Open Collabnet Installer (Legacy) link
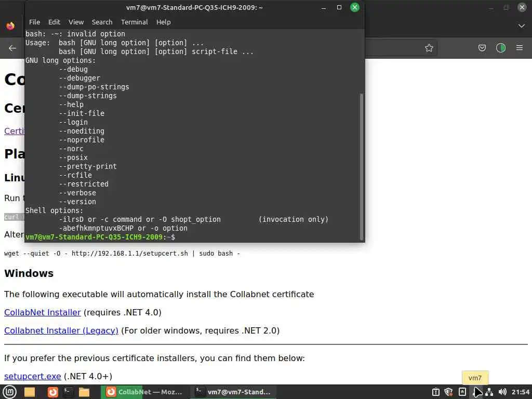Screen dimensions: 532x399 pos(61,330)
